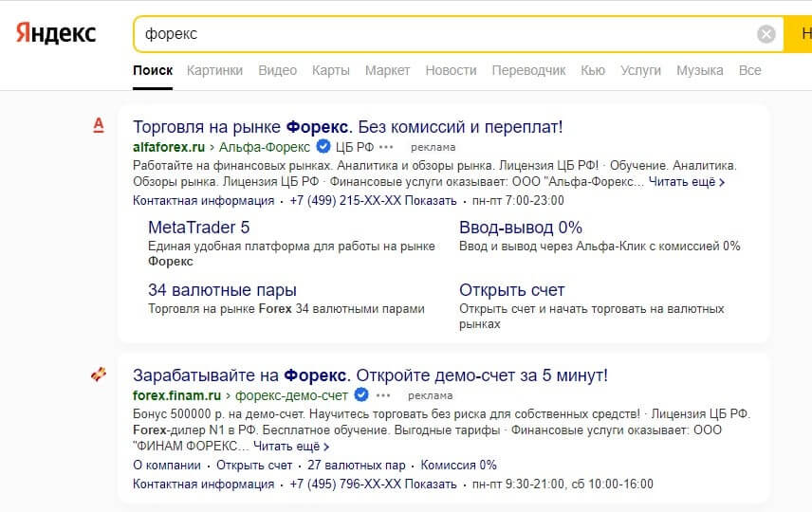The height and width of the screenshot is (512, 812).
Task: Click the Альфа-Форекс breadcrumb link
Action: 264,147
